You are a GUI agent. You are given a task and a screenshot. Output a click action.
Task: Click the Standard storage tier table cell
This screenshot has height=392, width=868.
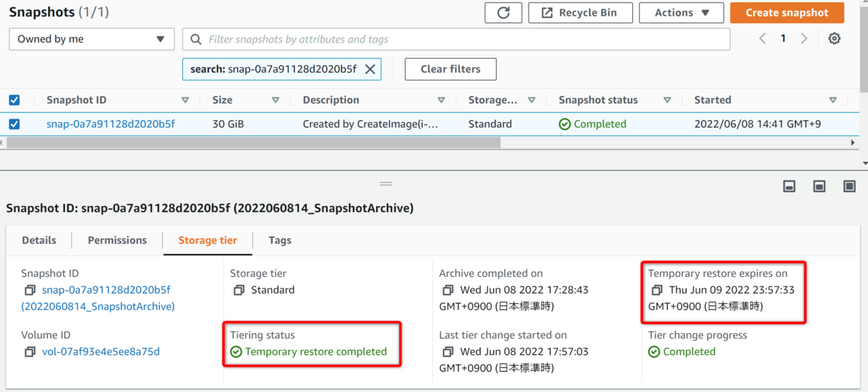[490, 124]
